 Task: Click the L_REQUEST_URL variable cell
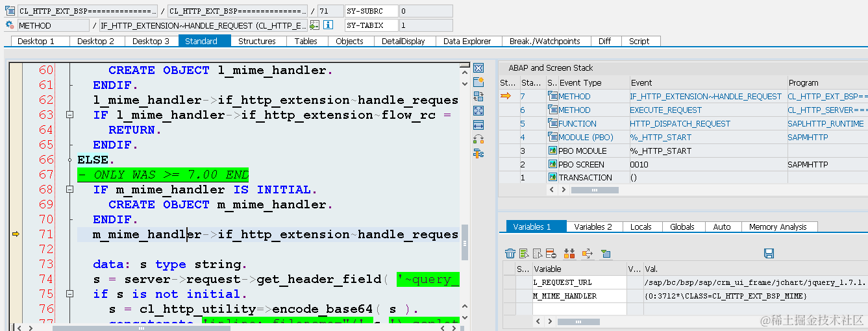579,282
